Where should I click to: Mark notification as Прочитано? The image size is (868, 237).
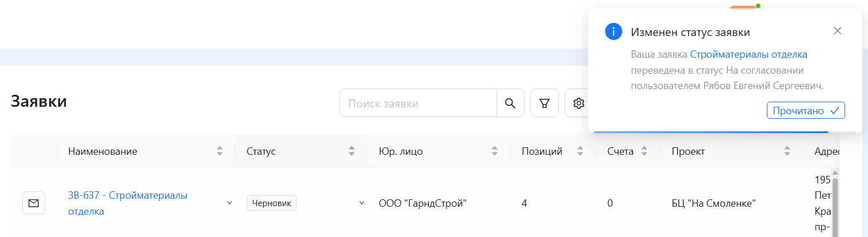click(x=805, y=111)
